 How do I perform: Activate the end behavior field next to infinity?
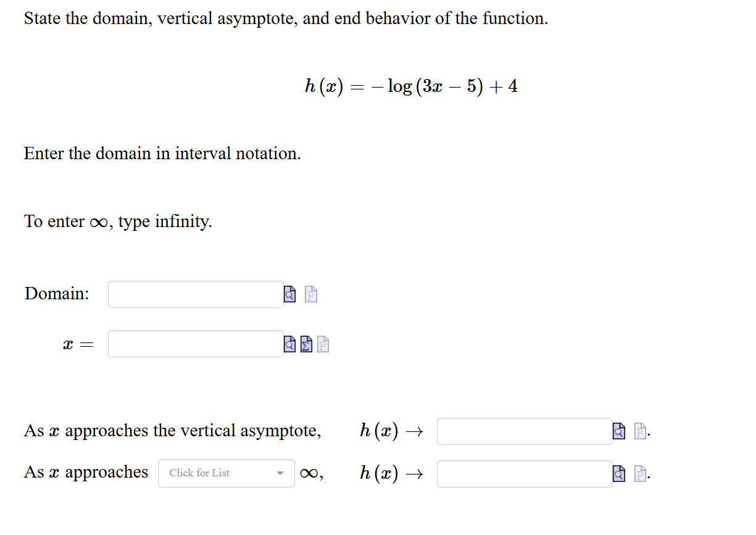523,473
